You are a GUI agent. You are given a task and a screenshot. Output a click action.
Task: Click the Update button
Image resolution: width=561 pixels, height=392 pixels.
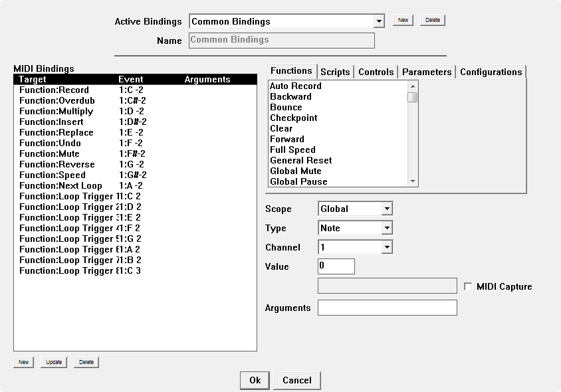54,362
